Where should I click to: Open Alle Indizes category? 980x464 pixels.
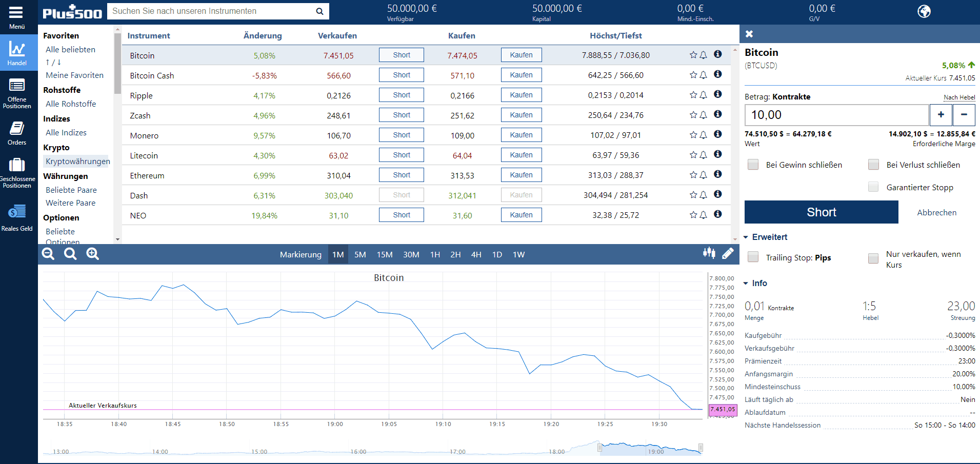click(x=66, y=132)
